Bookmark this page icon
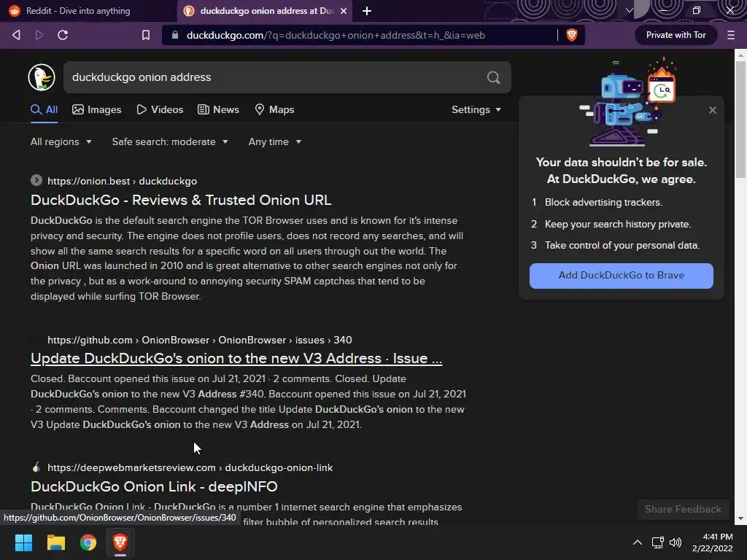This screenshot has width=747, height=560. 146,35
